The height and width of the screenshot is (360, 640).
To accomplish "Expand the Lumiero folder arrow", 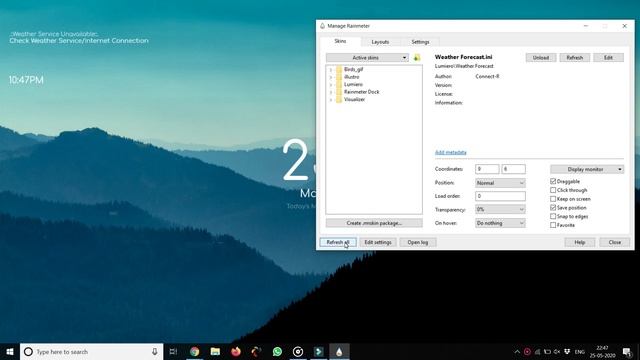I will pos(331,84).
